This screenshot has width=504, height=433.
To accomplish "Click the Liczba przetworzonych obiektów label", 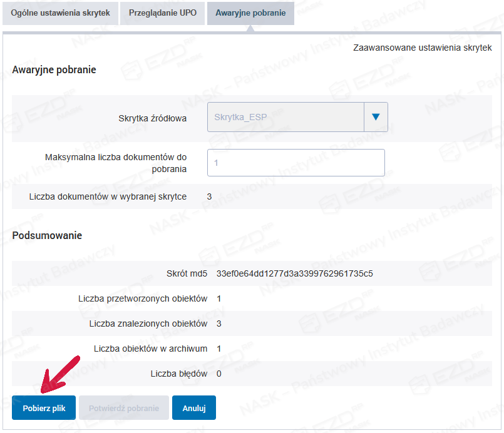I will (143, 298).
